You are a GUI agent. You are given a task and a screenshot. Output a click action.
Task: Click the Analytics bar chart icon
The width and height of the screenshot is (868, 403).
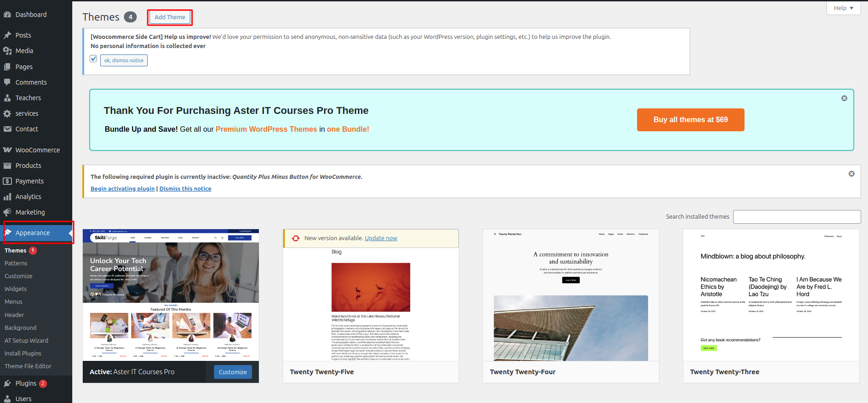pyautogui.click(x=7, y=197)
